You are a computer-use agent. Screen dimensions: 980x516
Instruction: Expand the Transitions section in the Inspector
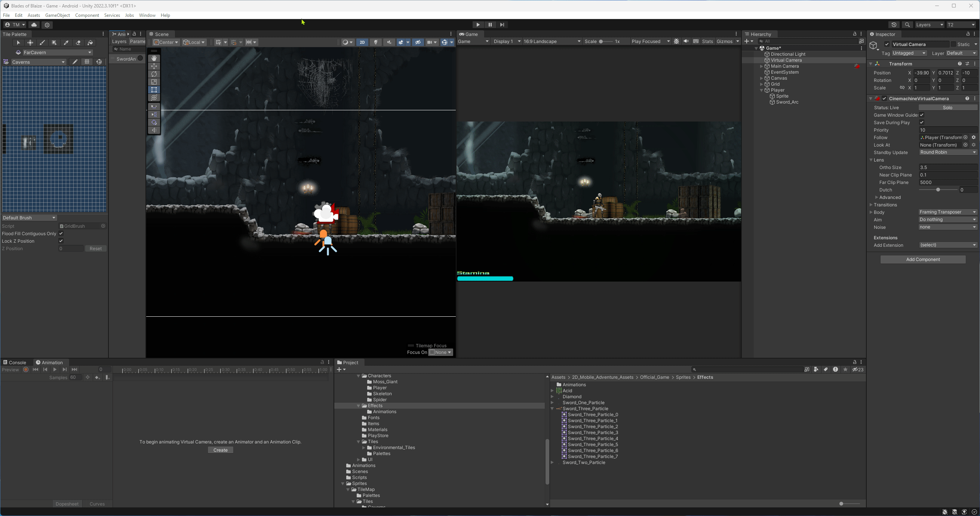coord(871,205)
